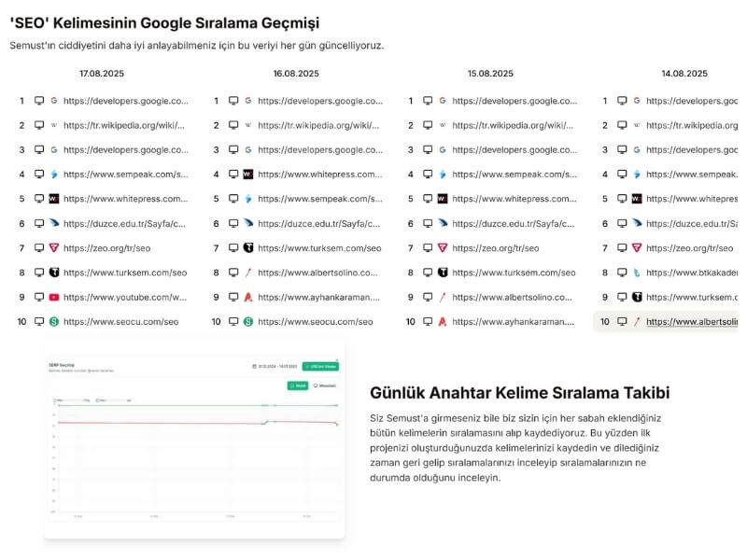Click the desktop monitor icon for rank 1 under 17.08.2025
Viewport: 747px width, 560px height.
[39, 101]
